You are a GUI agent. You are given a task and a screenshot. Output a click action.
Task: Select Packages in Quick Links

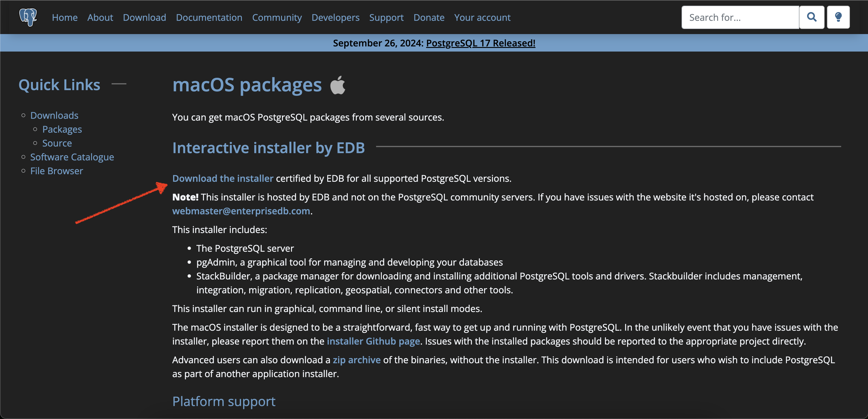pyautogui.click(x=62, y=129)
